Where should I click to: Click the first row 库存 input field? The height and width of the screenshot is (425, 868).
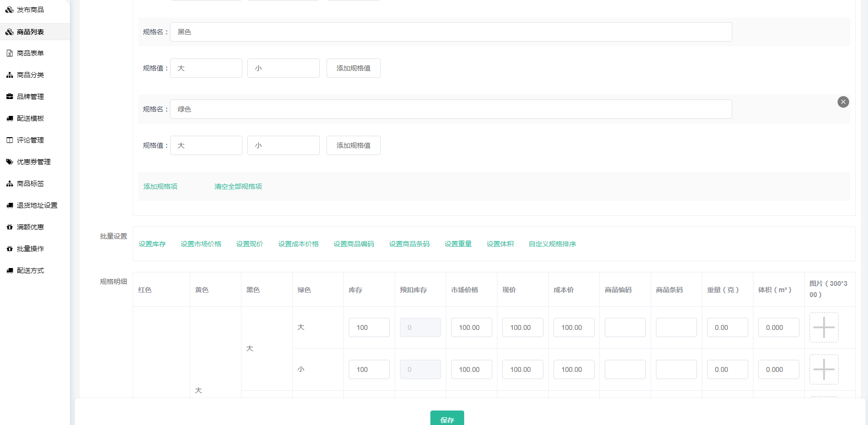369,327
